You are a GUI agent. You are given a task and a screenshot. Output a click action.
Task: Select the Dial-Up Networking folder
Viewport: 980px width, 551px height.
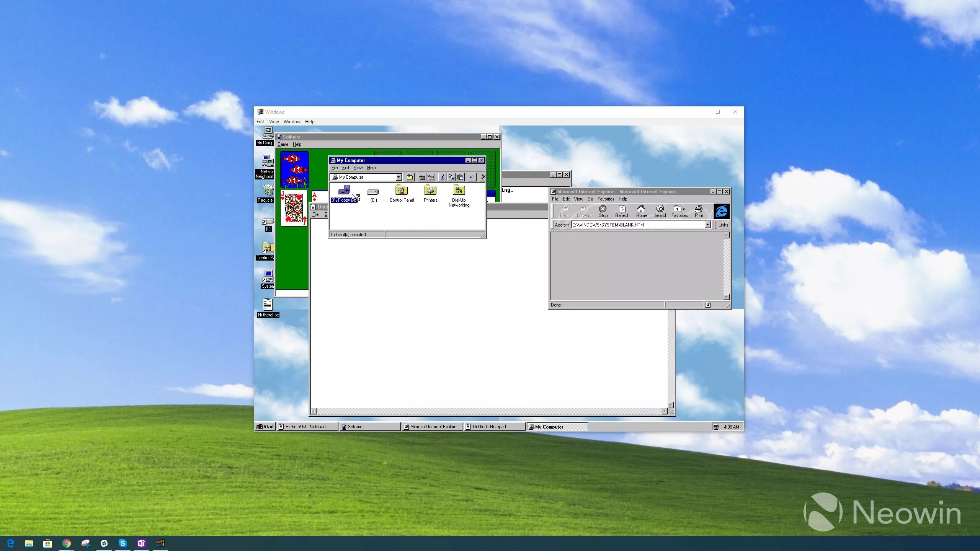[459, 191]
